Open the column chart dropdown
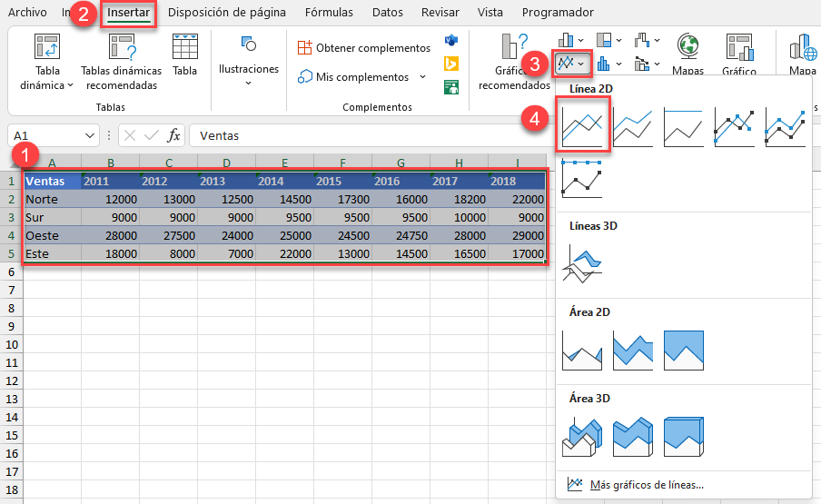 click(x=571, y=40)
